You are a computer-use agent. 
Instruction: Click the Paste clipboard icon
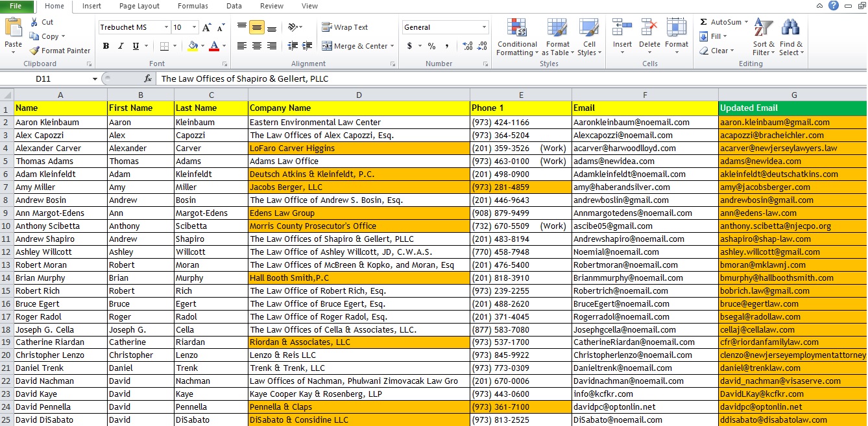click(13, 29)
